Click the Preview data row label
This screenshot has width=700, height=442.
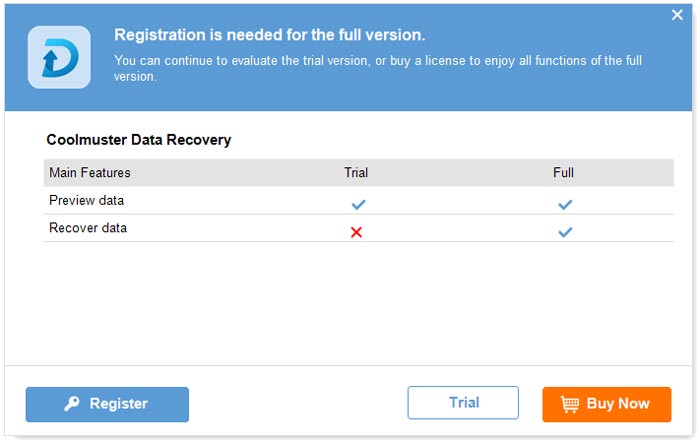87,200
